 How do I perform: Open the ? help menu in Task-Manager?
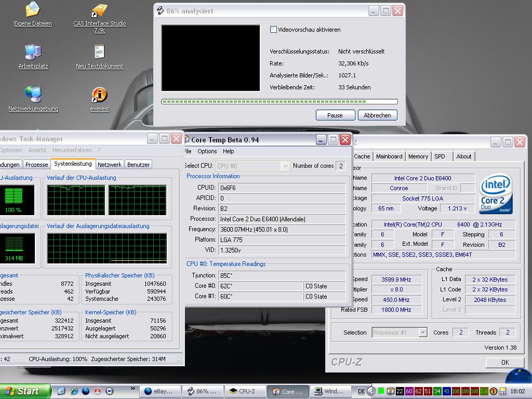click(x=99, y=150)
